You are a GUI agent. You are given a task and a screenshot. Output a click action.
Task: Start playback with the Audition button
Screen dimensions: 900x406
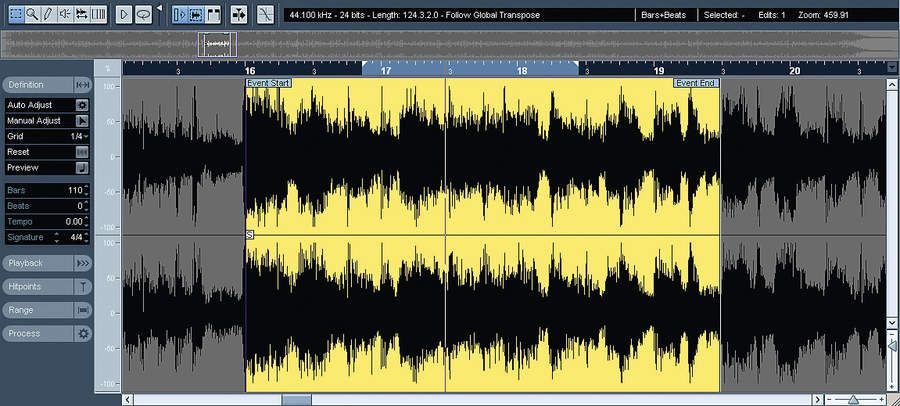pyautogui.click(x=123, y=14)
